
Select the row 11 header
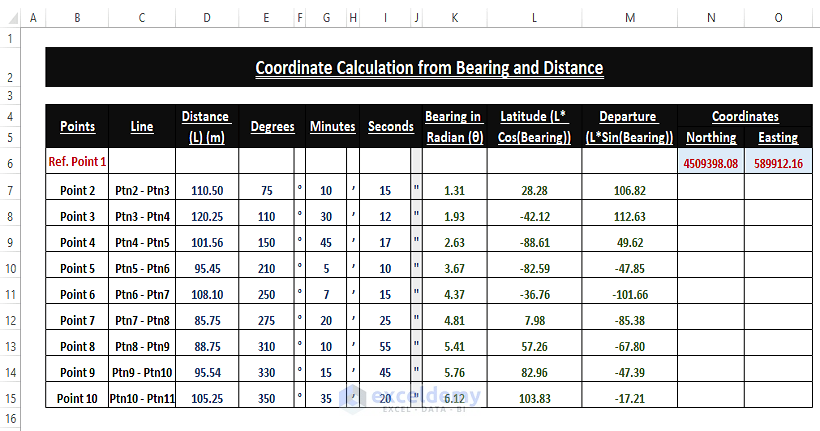(x=9, y=294)
